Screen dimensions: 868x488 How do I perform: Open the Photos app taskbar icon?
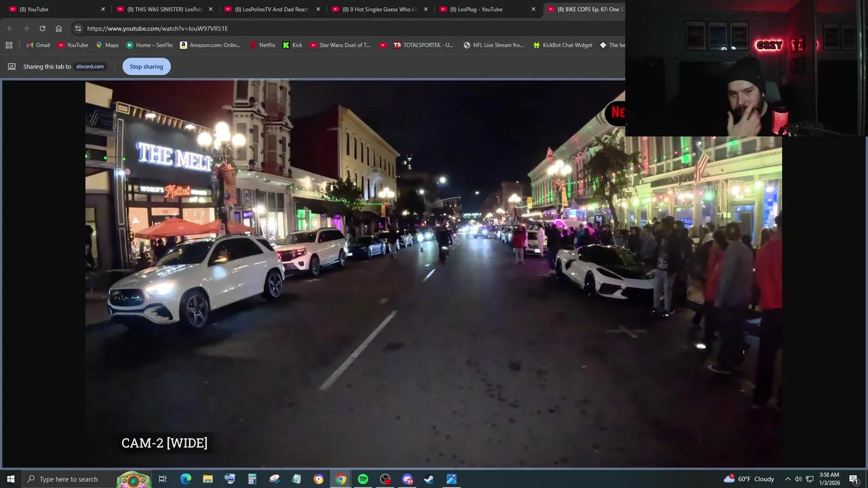pos(451,479)
